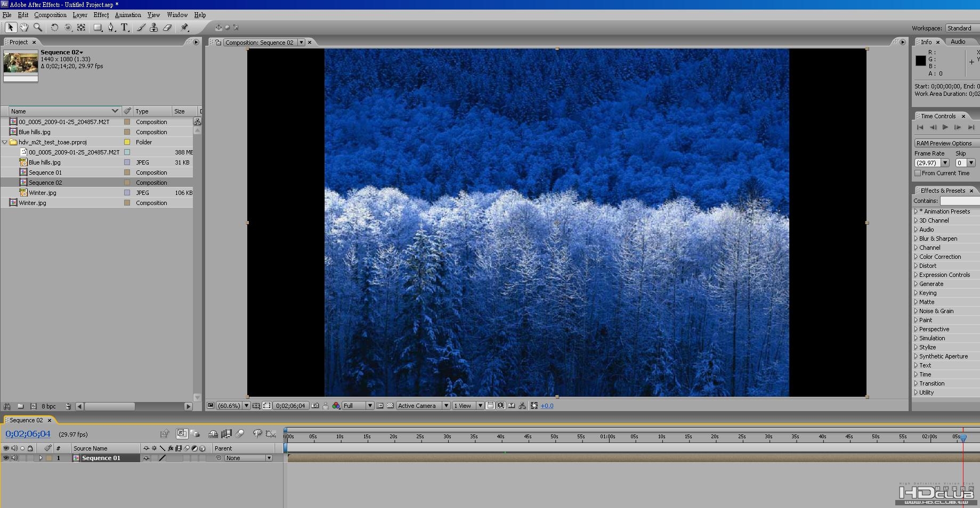Jump to the first frame in Time Controls
Image resolution: width=980 pixels, height=508 pixels.
coord(920,127)
